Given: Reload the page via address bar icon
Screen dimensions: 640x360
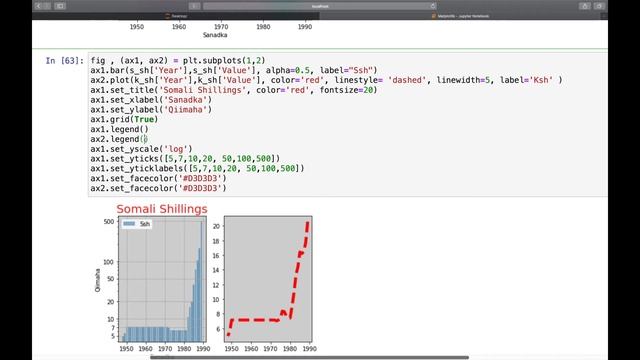Looking at the screenshot, I should point(433,6).
